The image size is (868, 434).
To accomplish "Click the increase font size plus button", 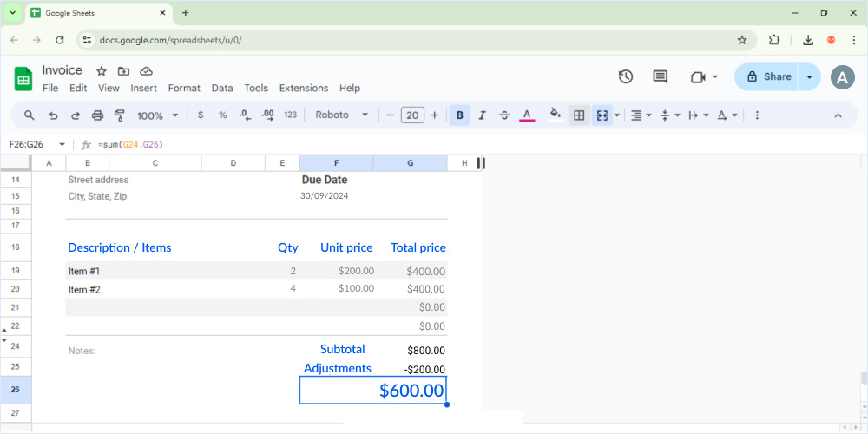I will point(434,115).
